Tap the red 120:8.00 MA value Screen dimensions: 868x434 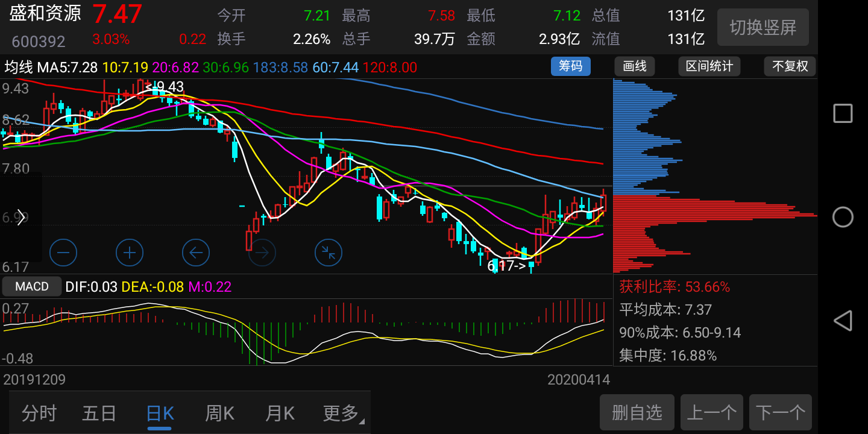click(389, 67)
